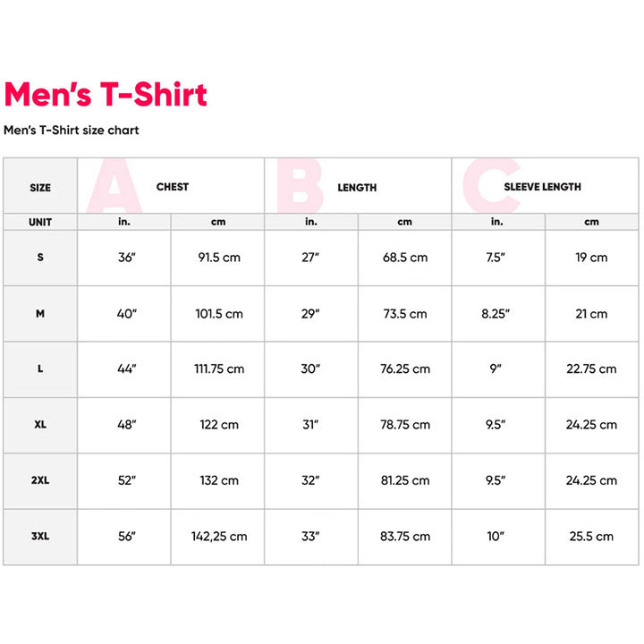The image size is (644, 644).
Task: Click the 142,25 cm chest value
Action: [x=219, y=537]
